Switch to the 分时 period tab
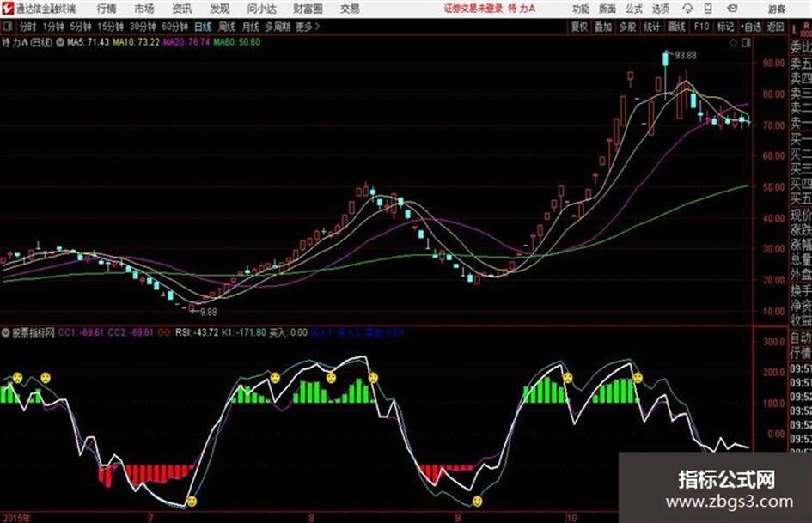 coord(27,27)
